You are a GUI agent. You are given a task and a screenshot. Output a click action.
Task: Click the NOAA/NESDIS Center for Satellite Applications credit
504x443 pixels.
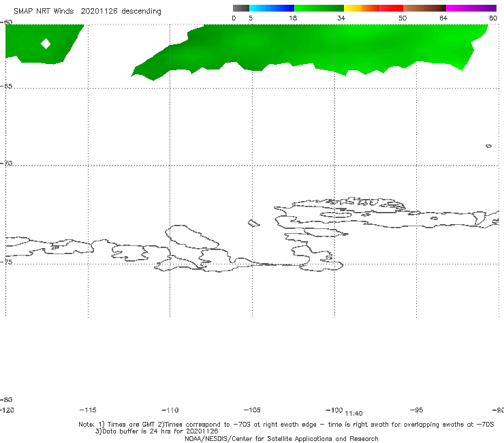point(281,439)
